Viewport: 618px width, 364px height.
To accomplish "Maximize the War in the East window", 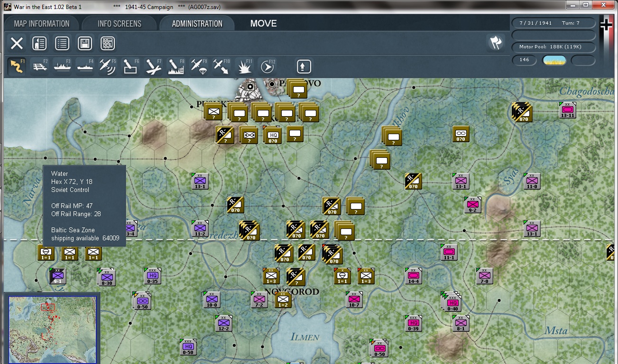I will click(x=586, y=5).
